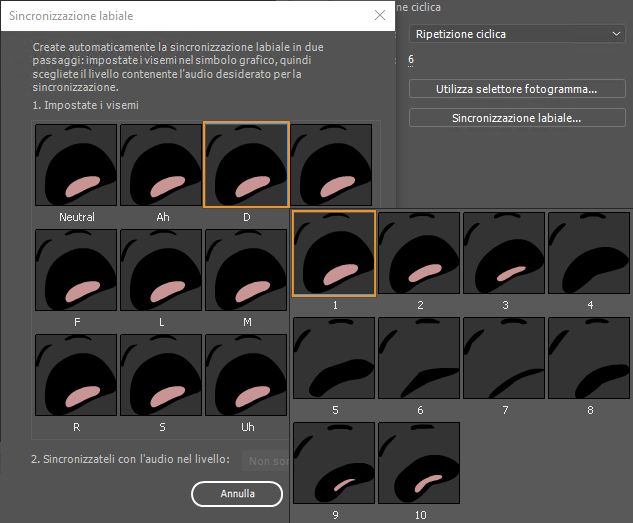Open the Ripetizione ciclica dropdown
The width and height of the screenshot is (633, 523).
[517, 34]
